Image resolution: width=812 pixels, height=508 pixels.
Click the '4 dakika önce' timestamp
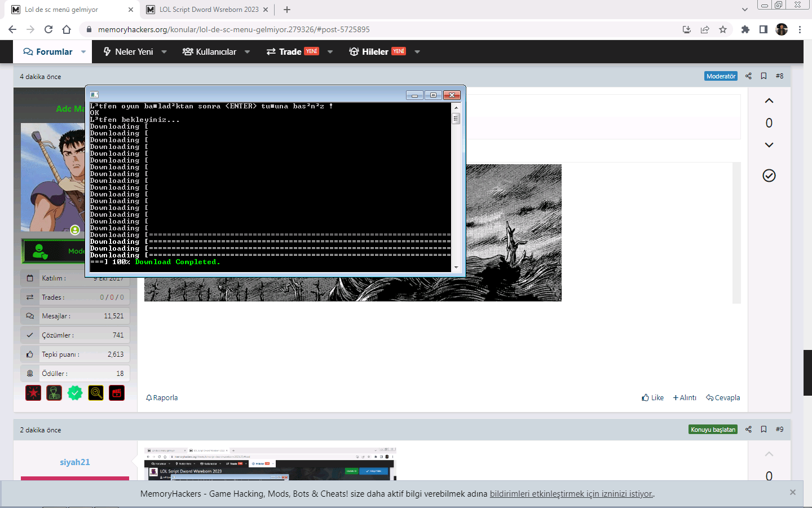click(41, 77)
